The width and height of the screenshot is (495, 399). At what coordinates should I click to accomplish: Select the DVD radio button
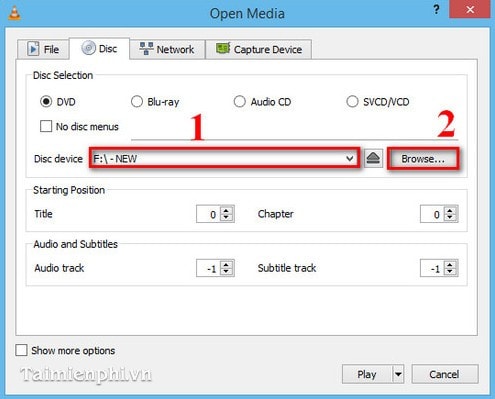pos(46,101)
